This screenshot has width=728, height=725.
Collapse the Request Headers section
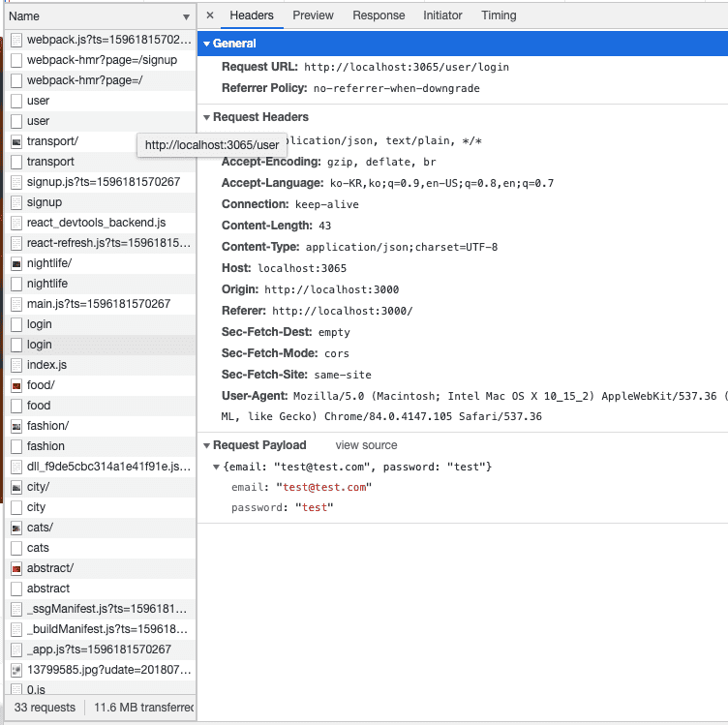206,117
